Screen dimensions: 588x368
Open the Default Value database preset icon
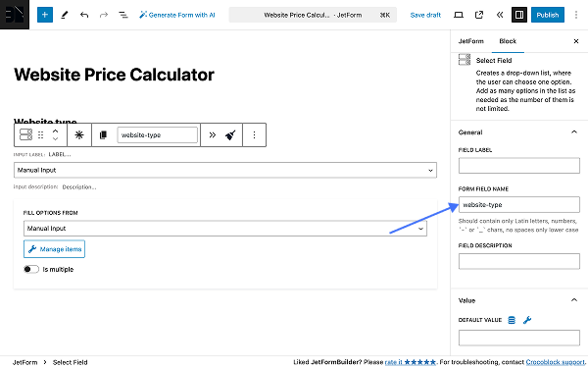coord(512,320)
